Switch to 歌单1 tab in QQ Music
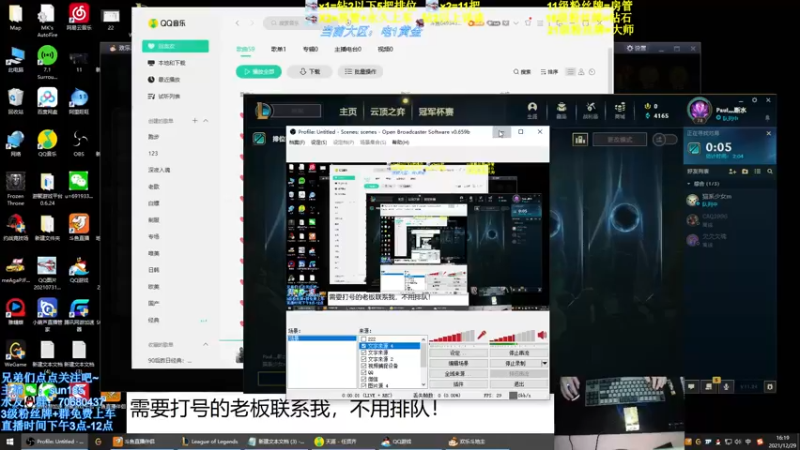The image size is (800, 450). pyautogui.click(x=278, y=49)
